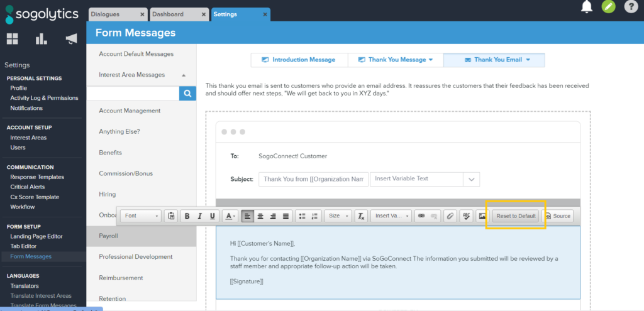This screenshot has height=311, width=644.
Task: Click the bar chart icon in sidebar
Action: coord(42,39)
